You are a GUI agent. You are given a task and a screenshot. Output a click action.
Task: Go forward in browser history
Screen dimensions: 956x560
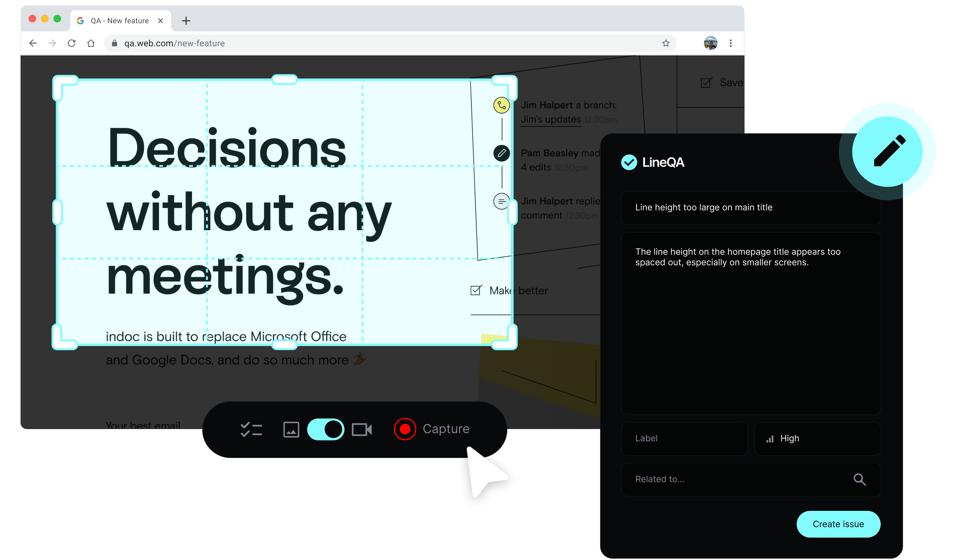(52, 43)
